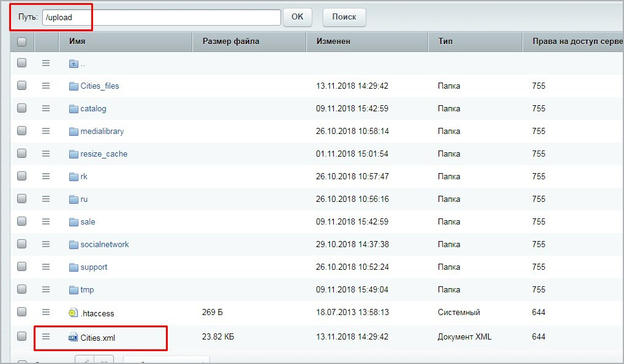Check the box for catalog row
The width and height of the screenshot is (624, 364).
22,108
